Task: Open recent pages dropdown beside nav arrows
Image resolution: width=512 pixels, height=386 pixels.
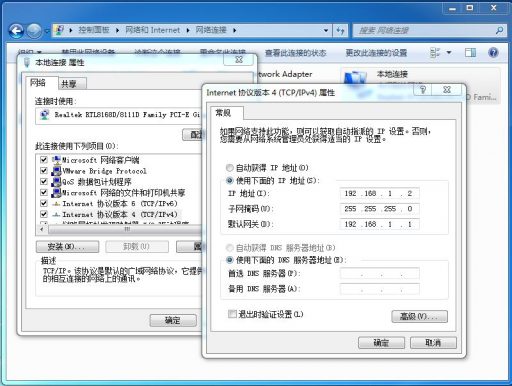Action: coord(47,31)
